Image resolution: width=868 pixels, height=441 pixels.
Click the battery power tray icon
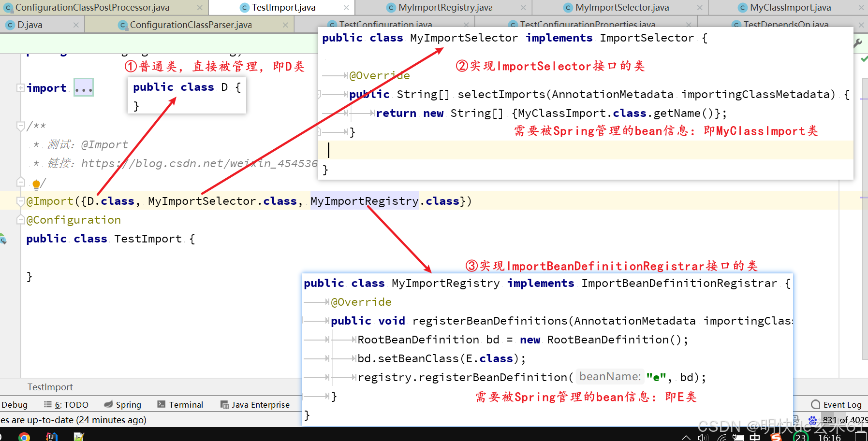(x=738, y=438)
